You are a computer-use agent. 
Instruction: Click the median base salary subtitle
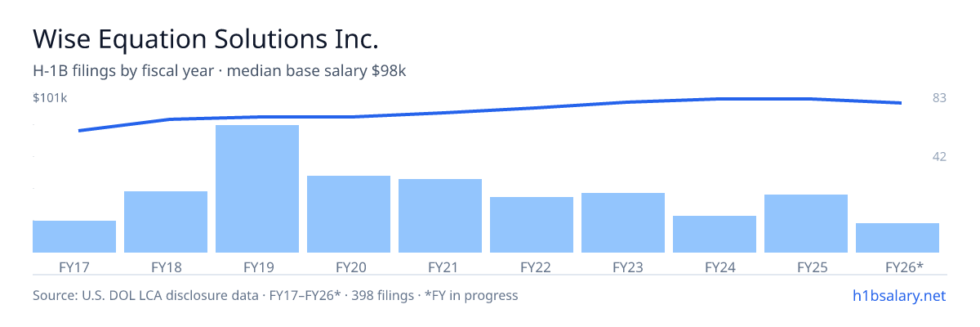click(x=219, y=71)
